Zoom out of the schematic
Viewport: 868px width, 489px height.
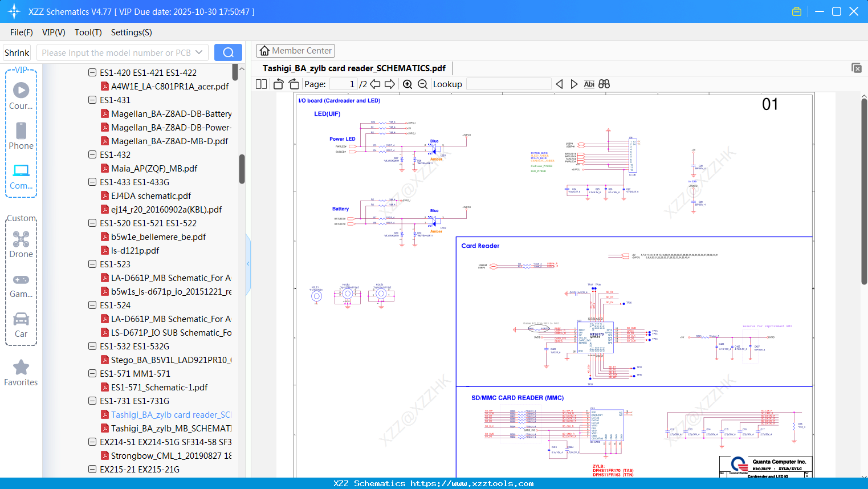tap(422, 84)
